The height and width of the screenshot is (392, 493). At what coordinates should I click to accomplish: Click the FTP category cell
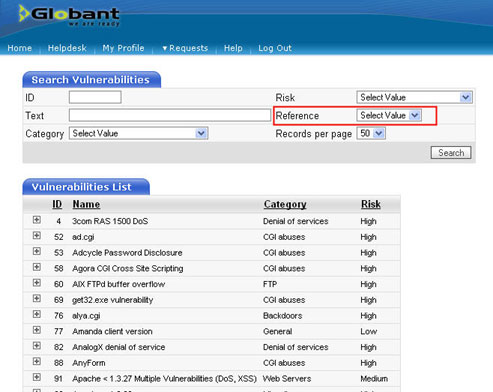[x=270, y=284]
